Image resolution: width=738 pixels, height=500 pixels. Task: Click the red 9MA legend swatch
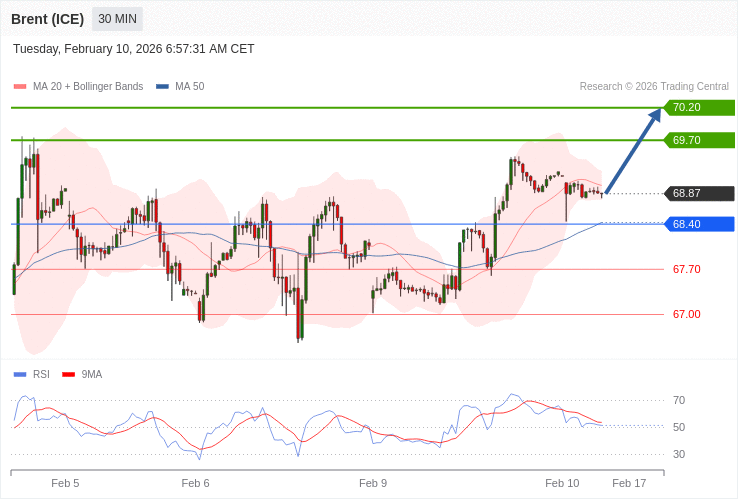69,375
